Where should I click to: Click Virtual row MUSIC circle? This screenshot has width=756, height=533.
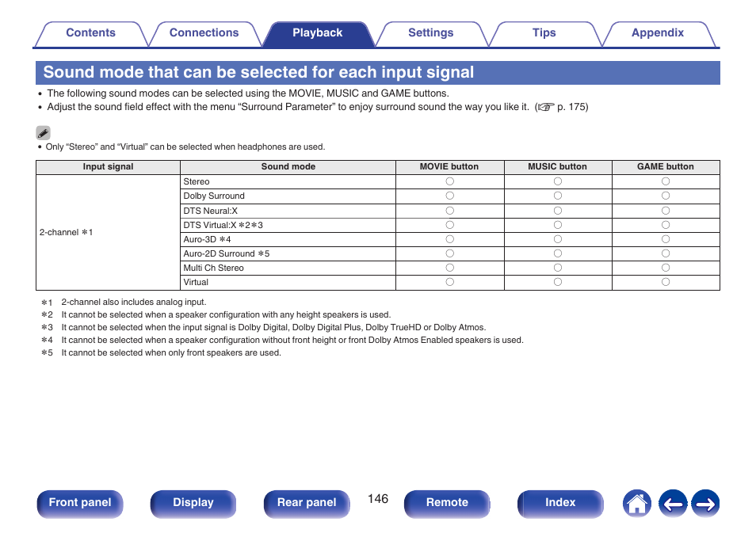click(x=558, y=282)
